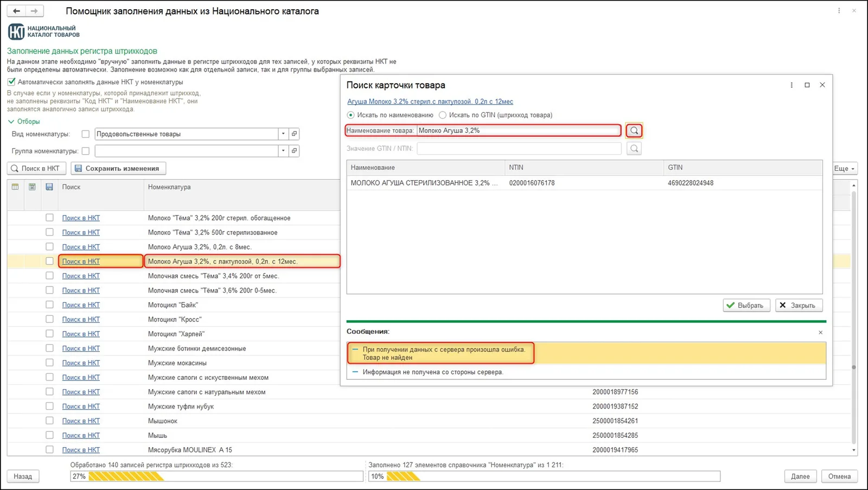Open the Агуша Молоко 3,2% product link
Screen dimensions: 868x490
(x=430, y=101)
